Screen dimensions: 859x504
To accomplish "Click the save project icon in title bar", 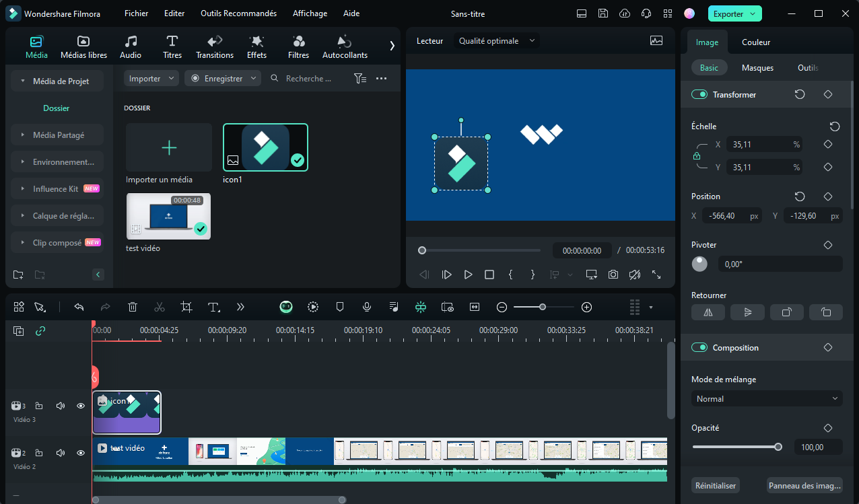I will tap(603, 13).
